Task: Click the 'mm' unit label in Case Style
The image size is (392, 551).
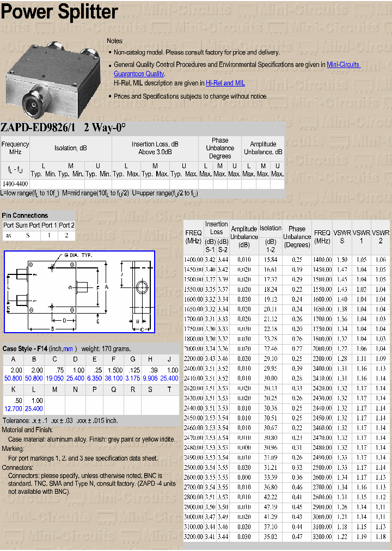Action: click(68, 349)
